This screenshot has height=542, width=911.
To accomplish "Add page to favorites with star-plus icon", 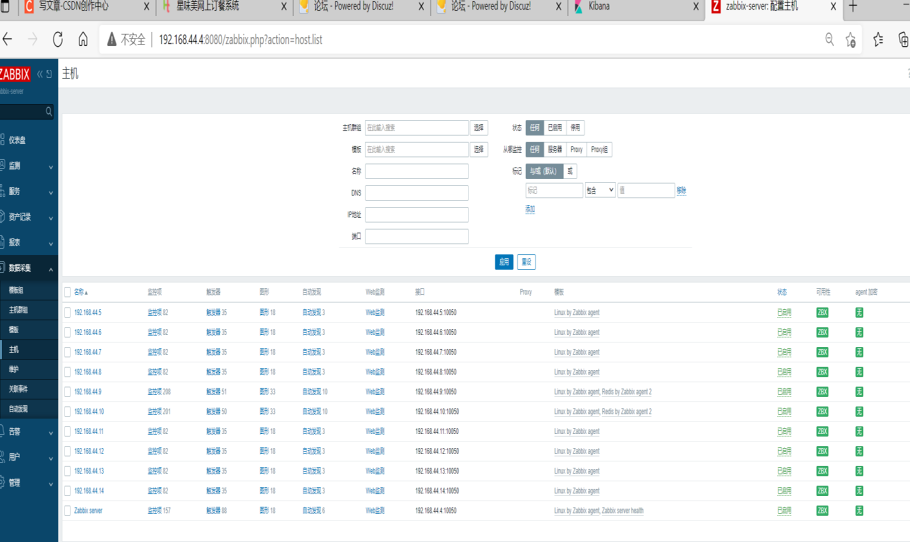I will pyautogui.click(x=851, y=40).
